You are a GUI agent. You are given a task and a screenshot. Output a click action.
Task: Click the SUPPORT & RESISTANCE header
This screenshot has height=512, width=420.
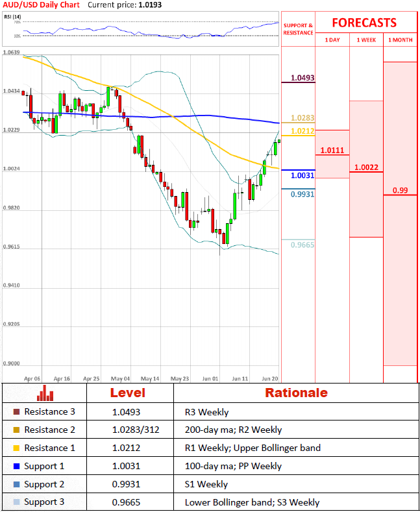(x=298, y=29)
